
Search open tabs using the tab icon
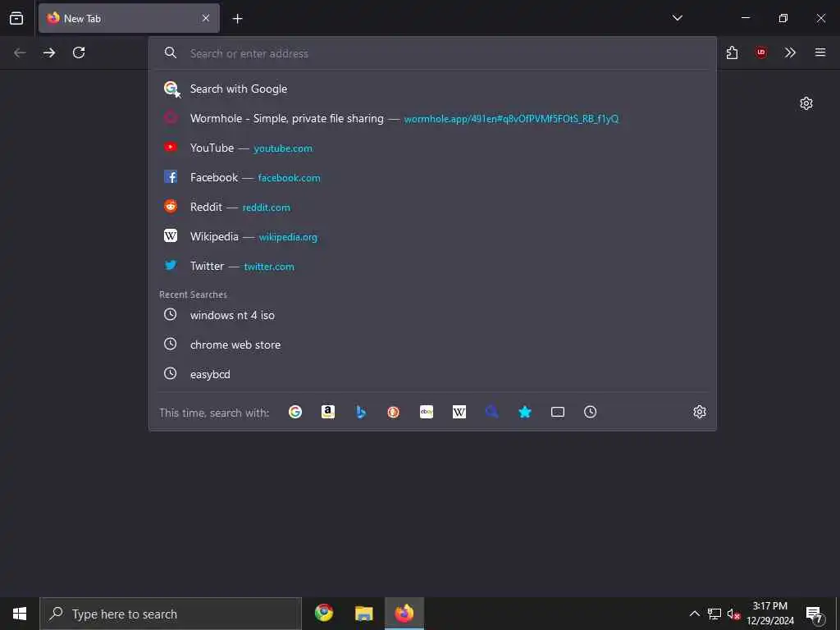[558, 412]
